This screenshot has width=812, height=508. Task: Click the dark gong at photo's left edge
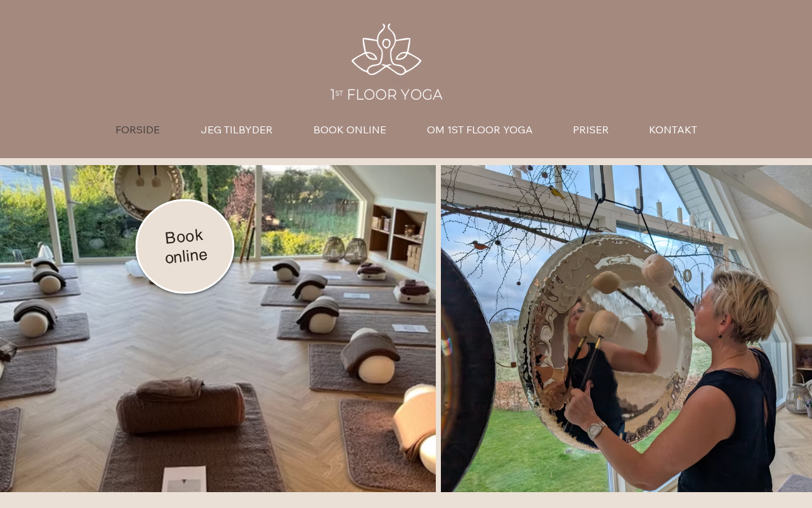(468, 368)
